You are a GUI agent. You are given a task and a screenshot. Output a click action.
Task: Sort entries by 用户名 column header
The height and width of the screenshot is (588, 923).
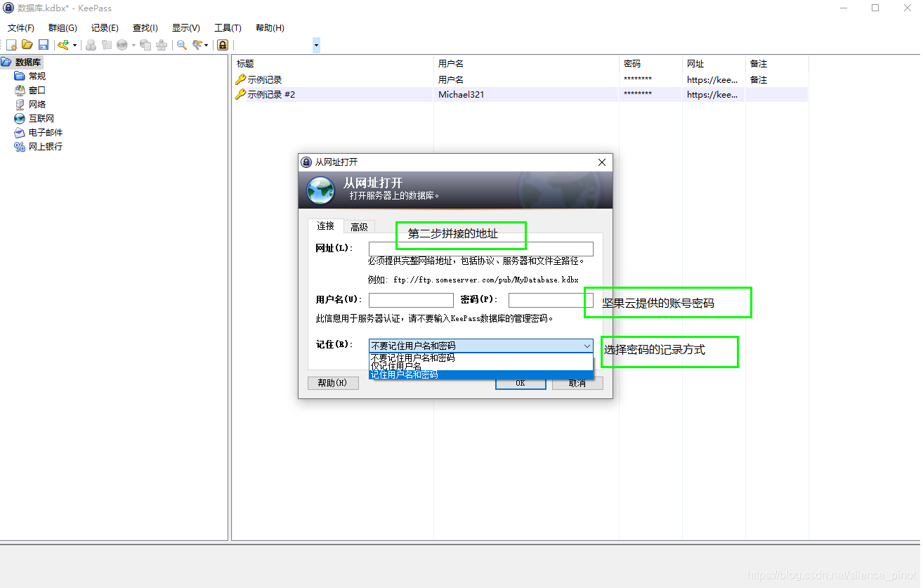click(x=526, y=64)
